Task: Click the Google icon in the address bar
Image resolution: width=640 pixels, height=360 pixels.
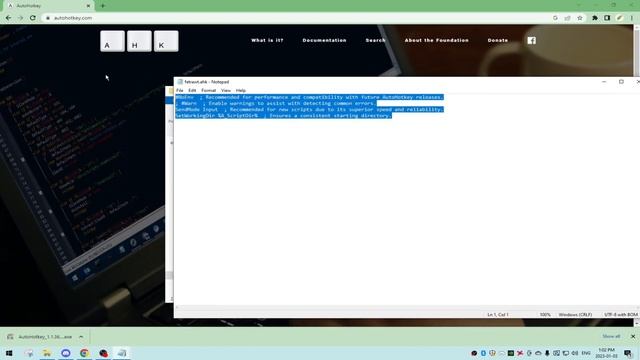Action: tap(555, 18)
